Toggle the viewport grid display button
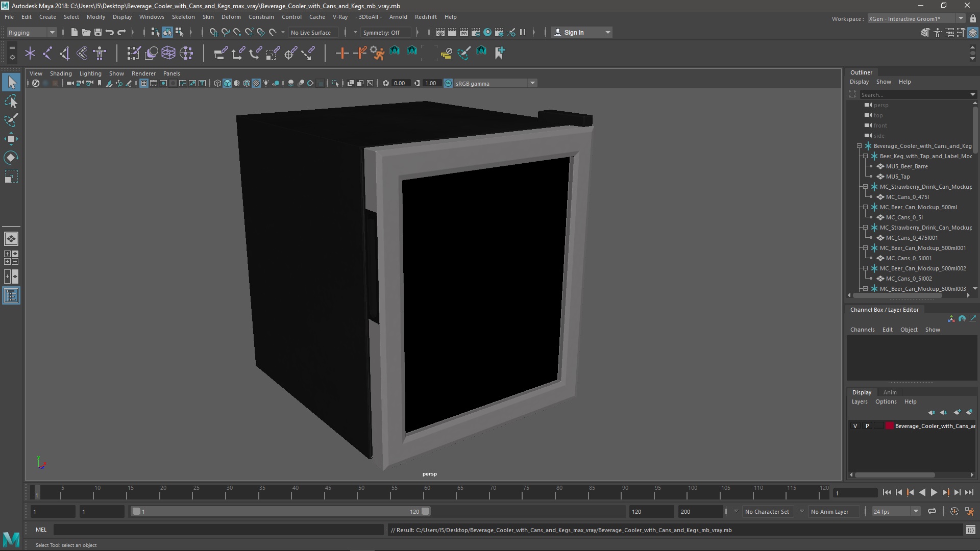 (144, 83)
